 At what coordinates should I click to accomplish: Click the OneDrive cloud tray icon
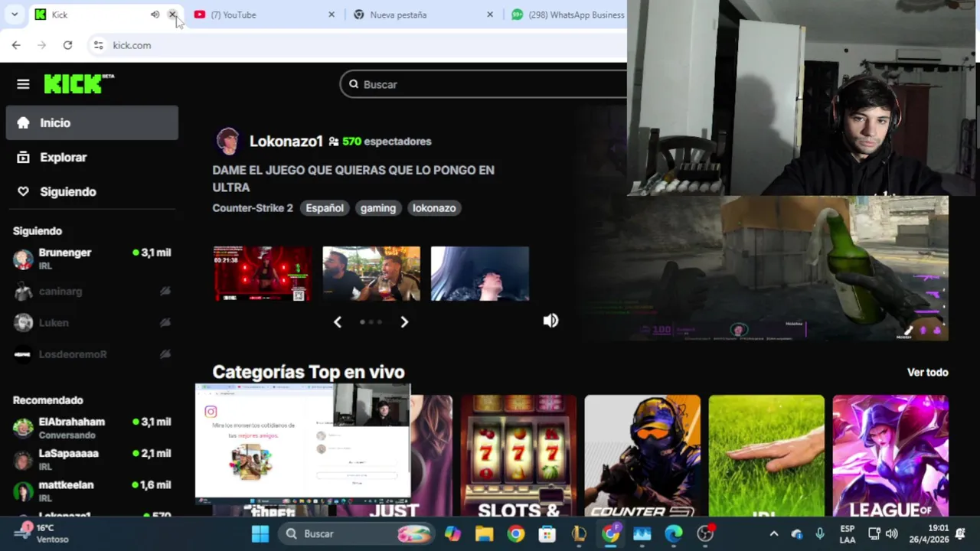point(797,533)
